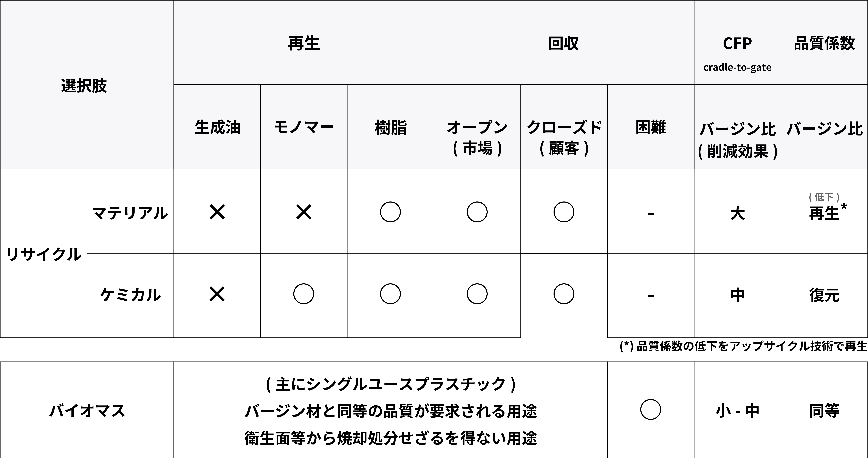Click the 復元 quality cell for ケミカル
Screen dimensions: 868x460
click(x=824, y=295)
